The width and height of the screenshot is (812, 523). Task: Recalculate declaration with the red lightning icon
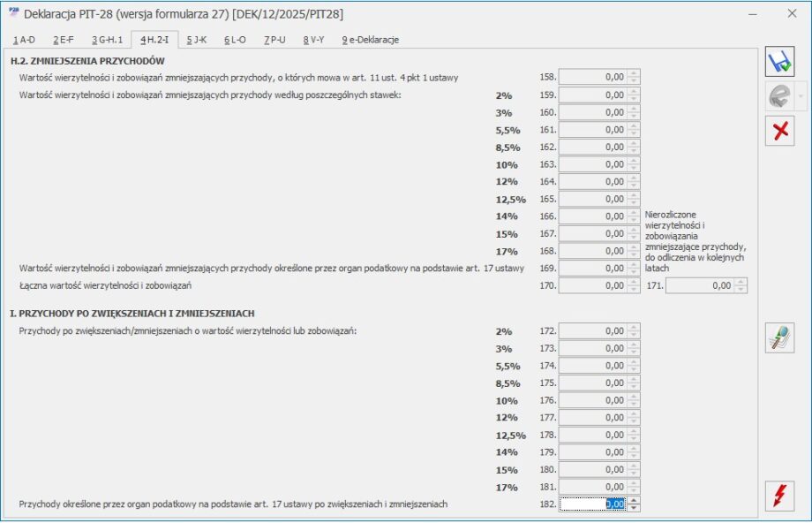coord(779,496)
